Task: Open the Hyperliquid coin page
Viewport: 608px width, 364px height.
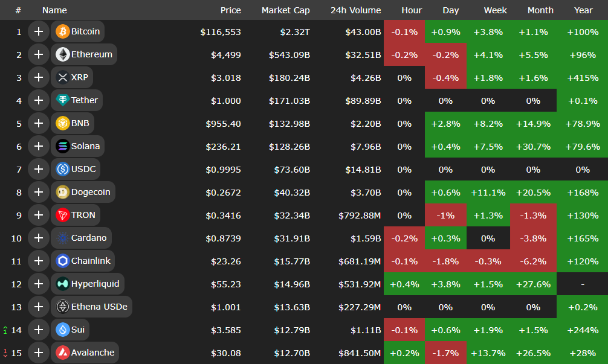Action: [x=95, y=284]
